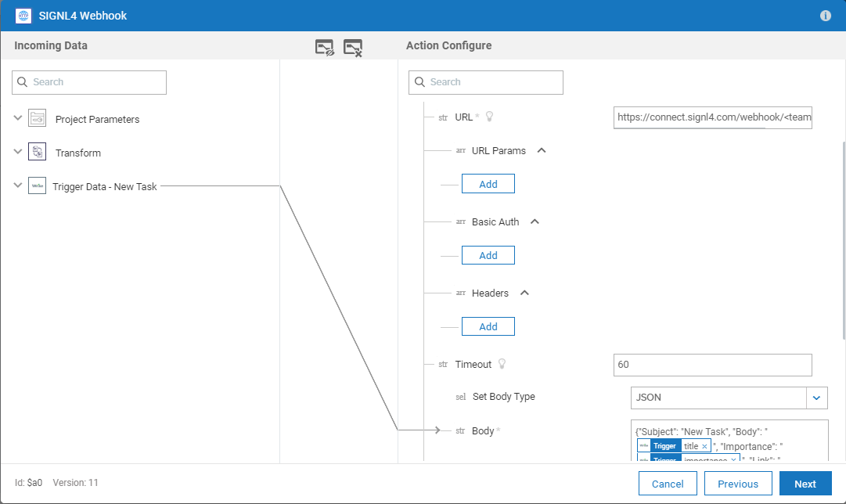Hide mapping lines using the eye-slash icon
This screenshot has height=504, width=846.
(x=325, y=48)
